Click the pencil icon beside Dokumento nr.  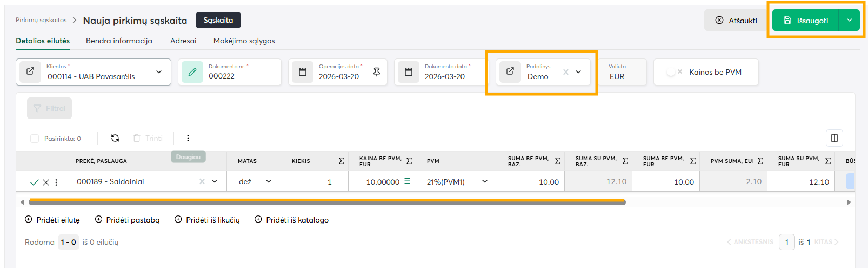192,72
